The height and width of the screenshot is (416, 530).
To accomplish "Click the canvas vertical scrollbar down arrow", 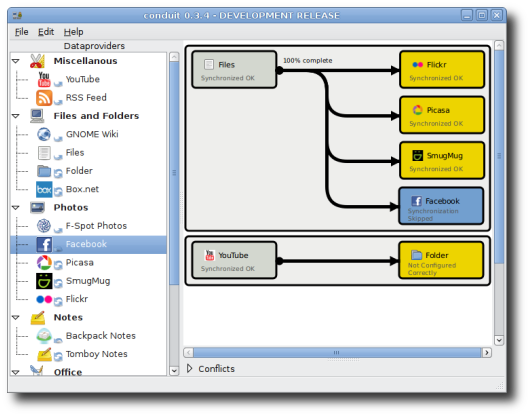I will tap(499, 340).
